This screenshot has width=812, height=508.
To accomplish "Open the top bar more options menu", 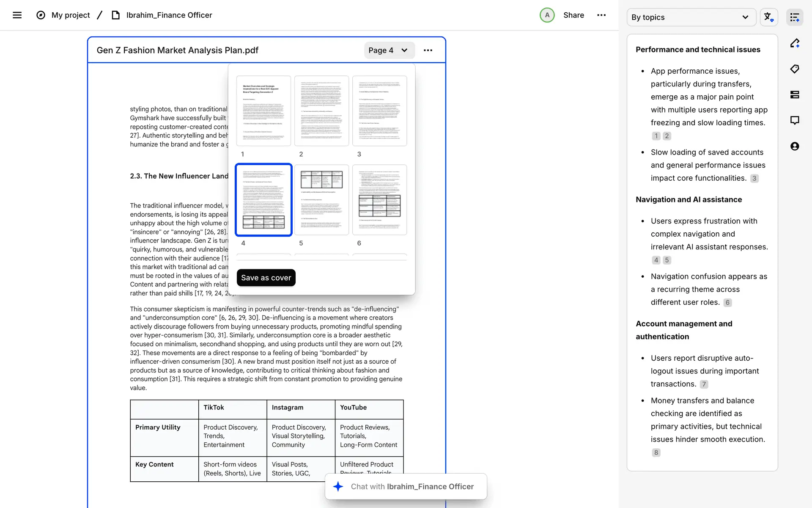I will (601, 15).
